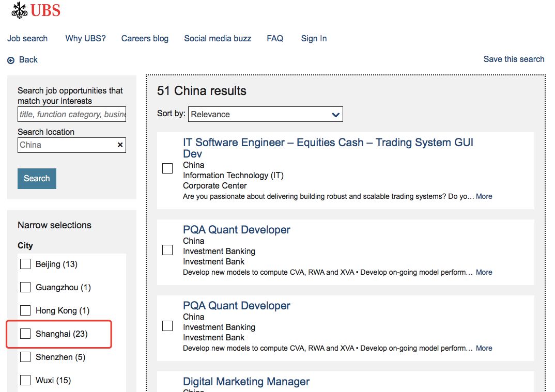The image size is (555, 392).
Task: Open the Job search menu
Action: [27, 38]
